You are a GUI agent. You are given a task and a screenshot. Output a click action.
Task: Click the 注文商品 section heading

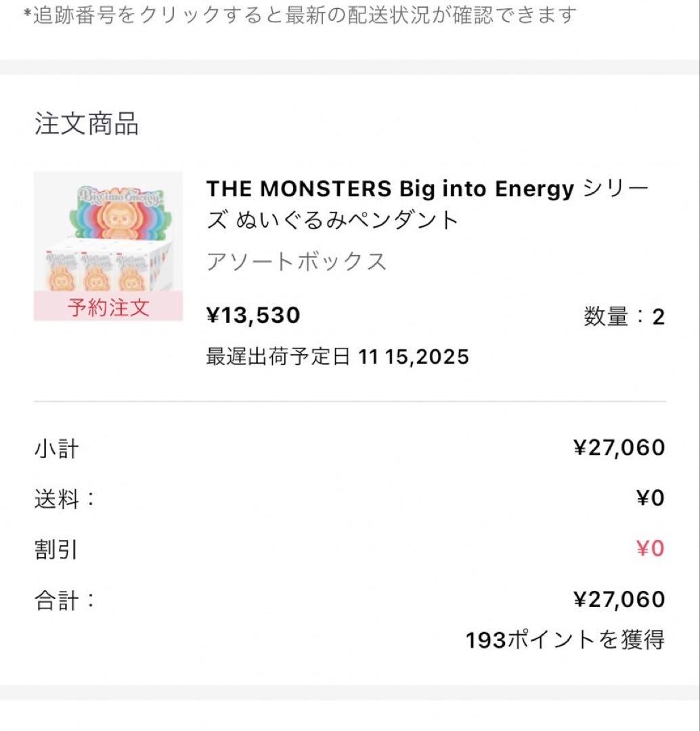tap(87, 125)
